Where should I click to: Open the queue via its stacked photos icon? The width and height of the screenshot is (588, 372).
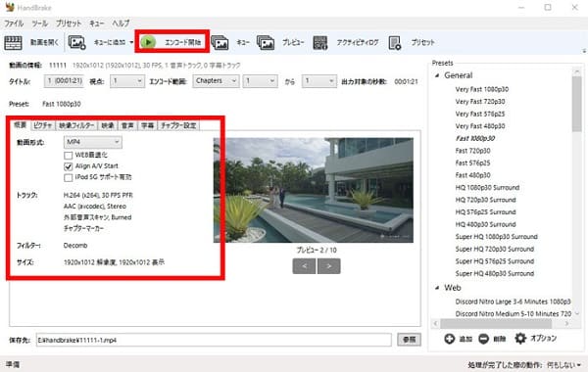pos(220,42)
